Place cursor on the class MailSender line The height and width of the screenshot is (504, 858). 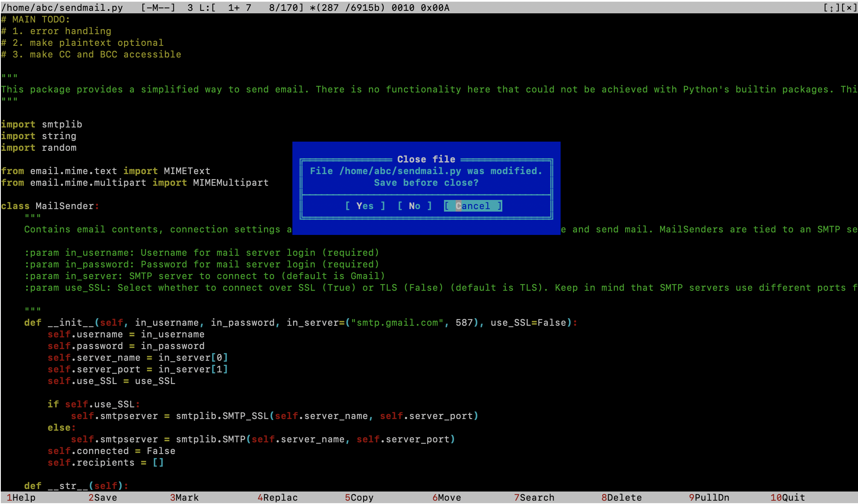click(x=50, y=206)
